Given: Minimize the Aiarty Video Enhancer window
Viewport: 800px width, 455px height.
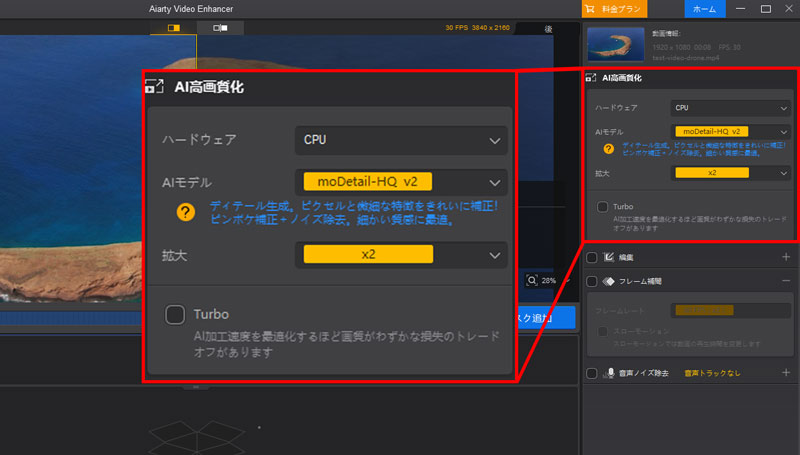Looking at the screenshot, I should coord(740,9).
